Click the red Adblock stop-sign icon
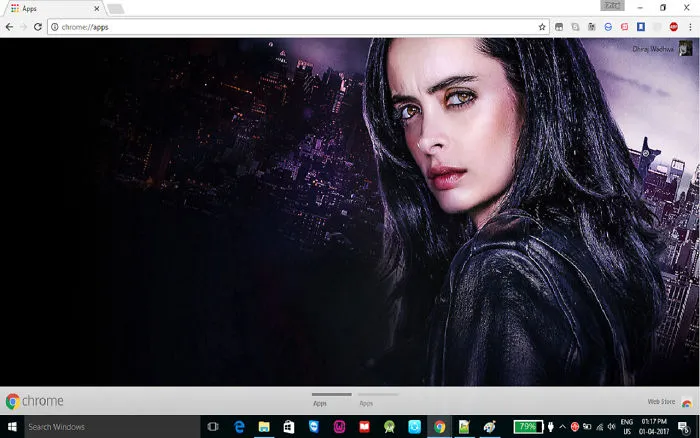700x438 pixels. click(674, 27)
